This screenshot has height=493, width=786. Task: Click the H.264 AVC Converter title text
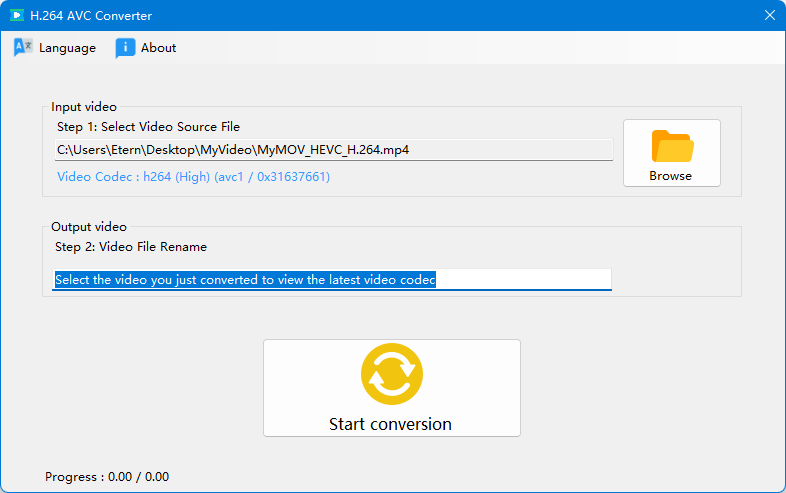(x=91, y=16)
